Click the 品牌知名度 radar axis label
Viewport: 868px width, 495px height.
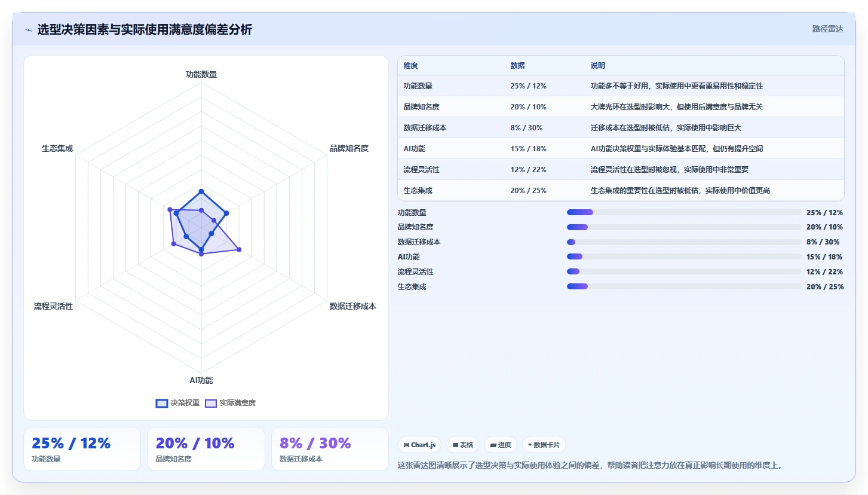click(349, 148)
